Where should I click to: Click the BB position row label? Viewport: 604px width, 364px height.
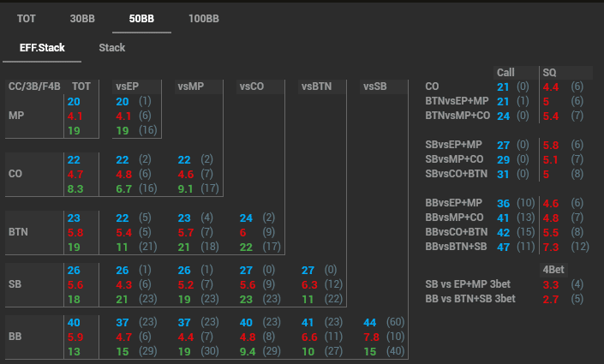[15, 336]
